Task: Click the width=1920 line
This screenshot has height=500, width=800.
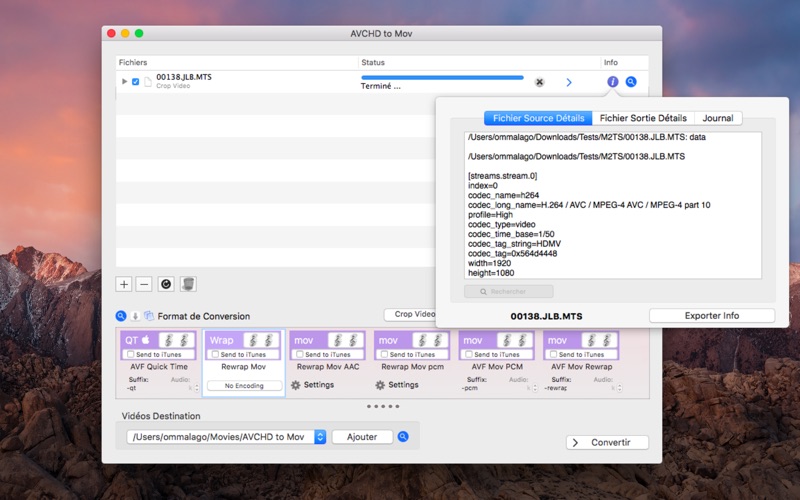Action: click(489, 263)
